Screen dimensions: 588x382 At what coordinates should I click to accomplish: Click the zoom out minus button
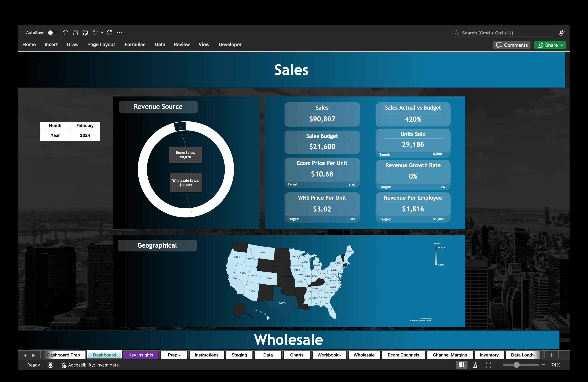coord(499,365)
